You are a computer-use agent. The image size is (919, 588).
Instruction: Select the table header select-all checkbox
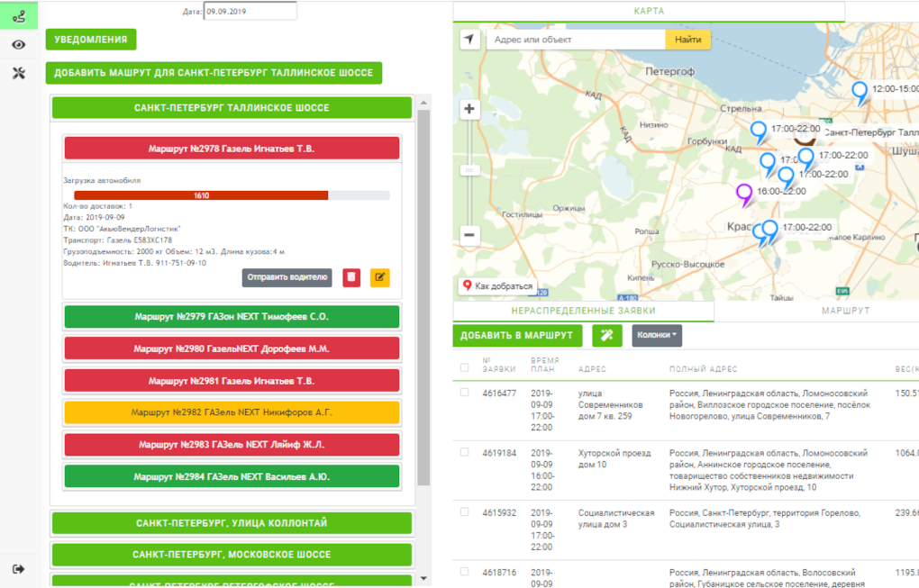(x=465, y=367)
